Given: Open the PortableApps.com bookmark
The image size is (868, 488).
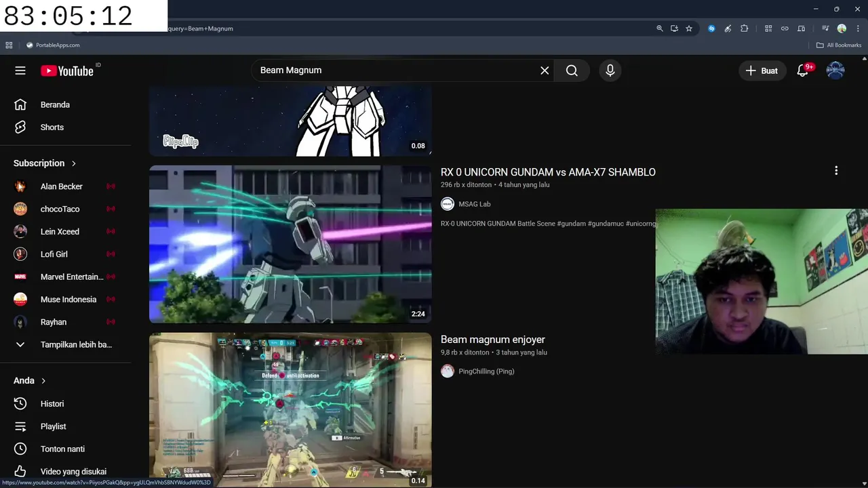Looking at the screenshot, I should (53, 45).
